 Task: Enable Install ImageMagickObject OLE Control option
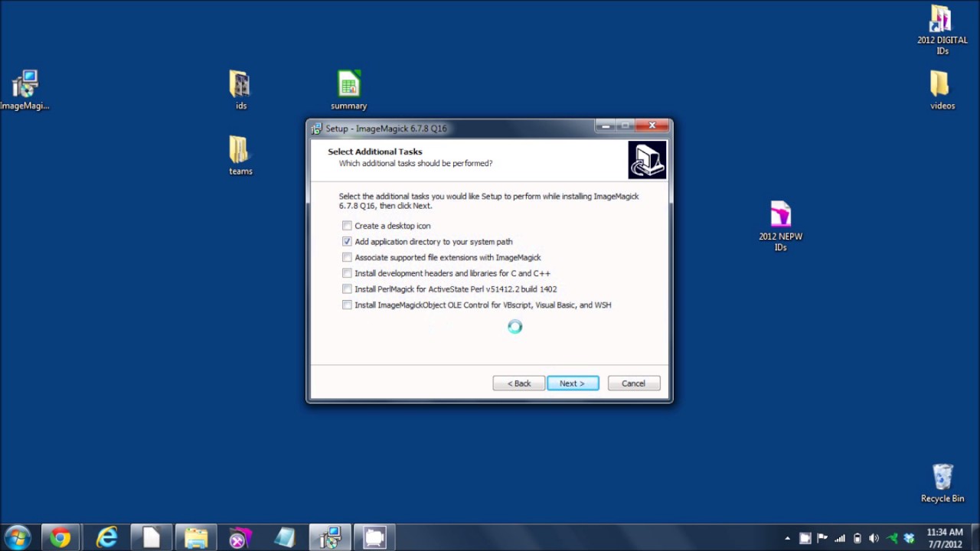pos(347,305)
